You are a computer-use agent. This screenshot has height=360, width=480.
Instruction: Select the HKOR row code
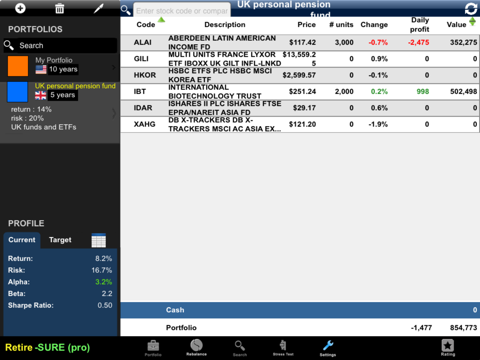coord(145,75)
